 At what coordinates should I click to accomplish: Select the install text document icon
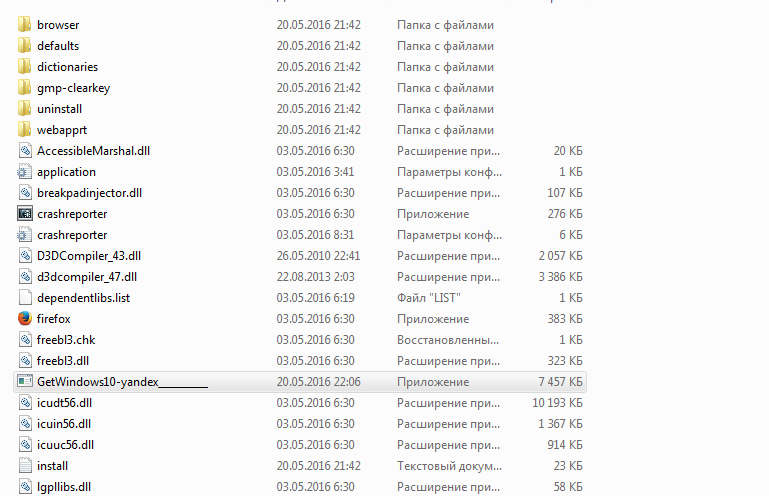26,466
